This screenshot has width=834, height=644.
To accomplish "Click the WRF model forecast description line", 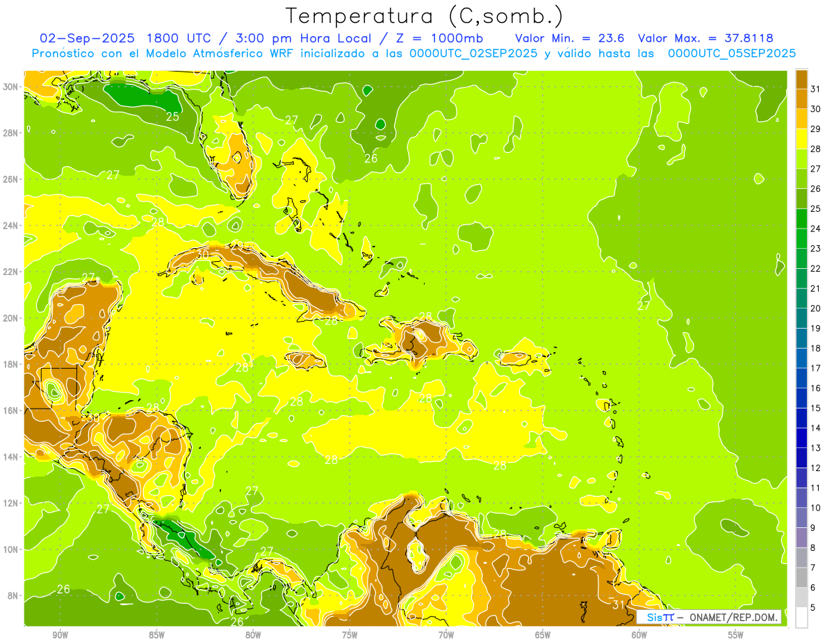I will tap(414, 53).
